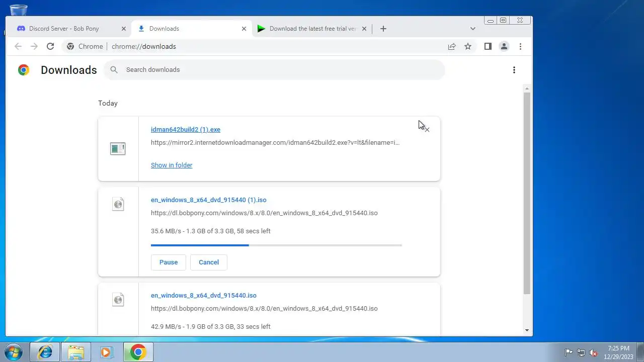
Task: Click the muted volume tray icon
Action: pyautogui.click(x=594, y=352)
